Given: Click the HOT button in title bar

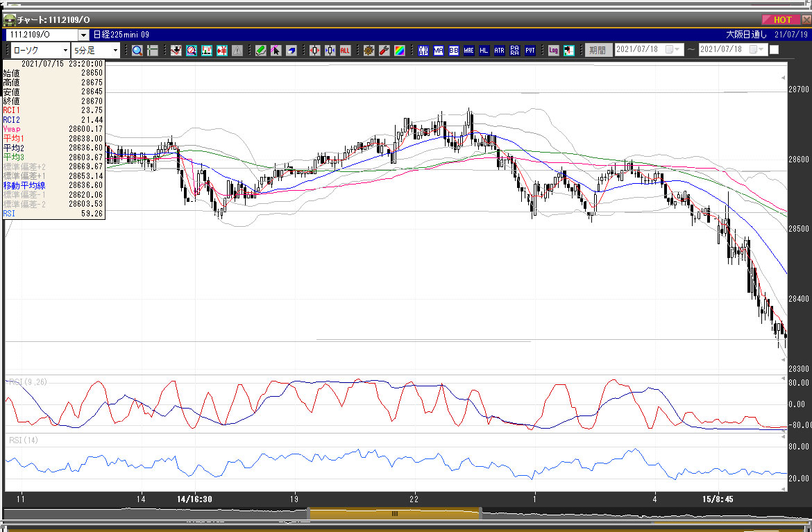Looking at the screenshot, I should [x=781, y=20].
